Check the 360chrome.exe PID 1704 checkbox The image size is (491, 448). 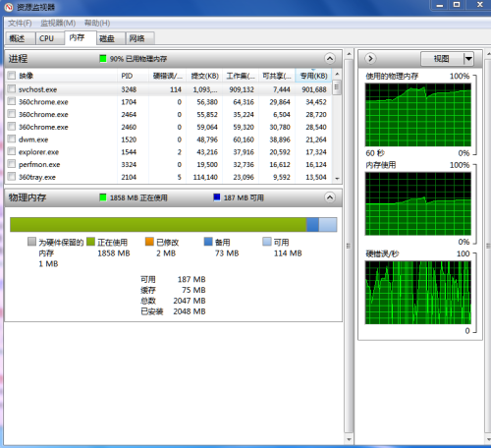[x=12, y=101]
